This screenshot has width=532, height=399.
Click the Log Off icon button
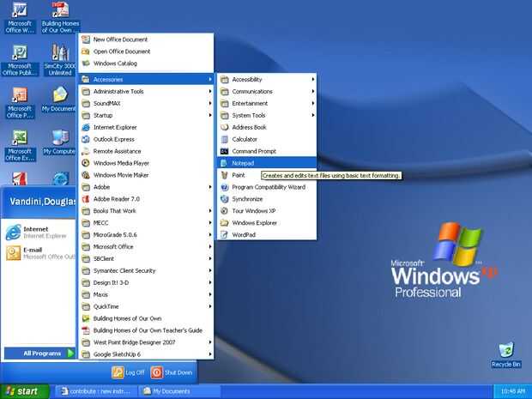[x=118, y=372]
